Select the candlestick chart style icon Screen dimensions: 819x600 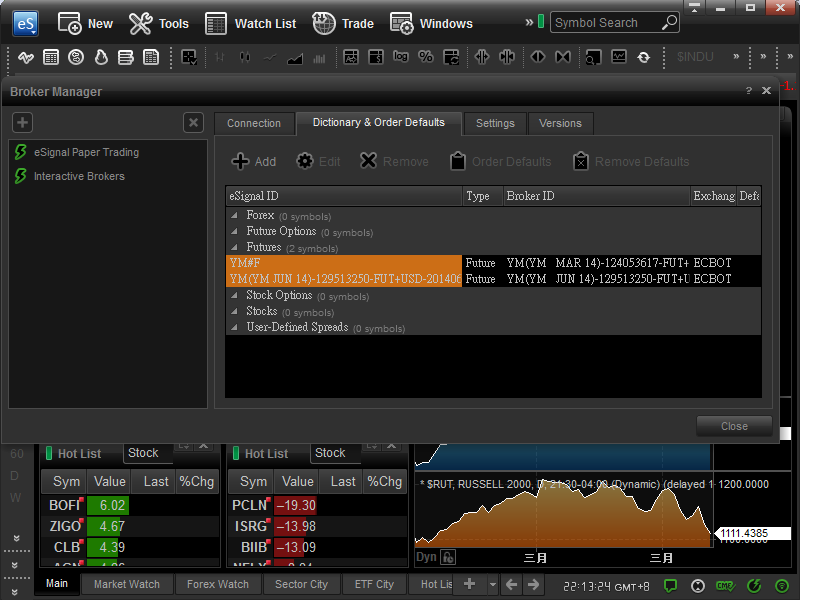(x=245, y=57)
